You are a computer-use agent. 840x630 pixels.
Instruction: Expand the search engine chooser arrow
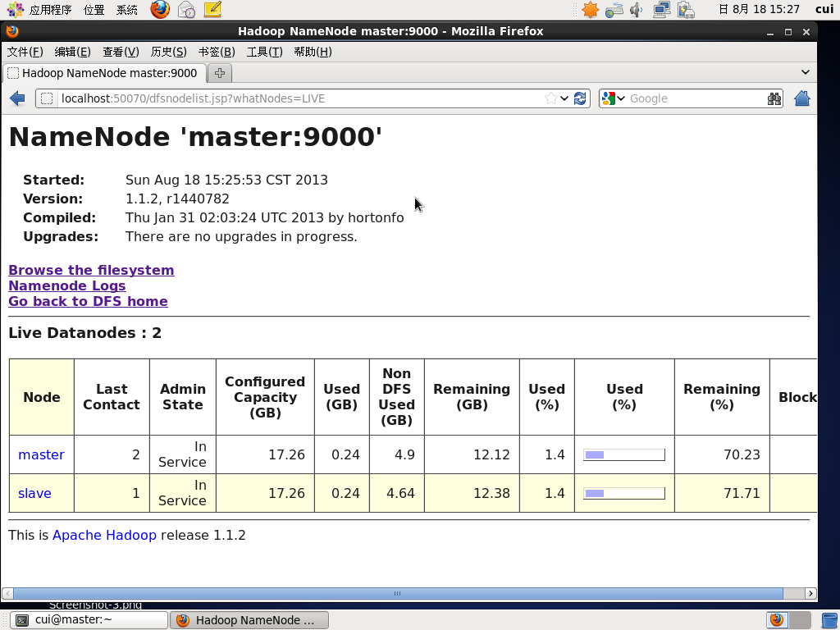point(621,98)
